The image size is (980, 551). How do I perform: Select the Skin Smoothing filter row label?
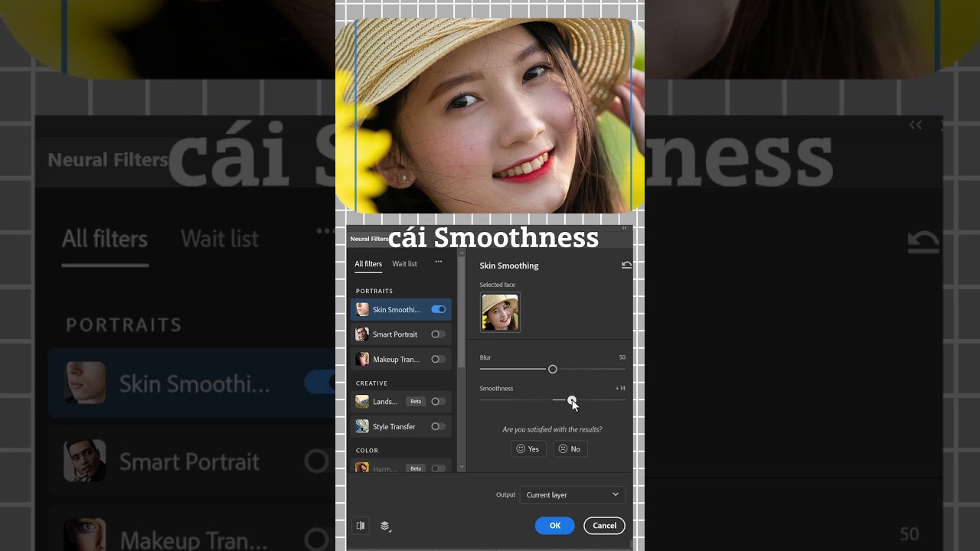pos(397,310)
